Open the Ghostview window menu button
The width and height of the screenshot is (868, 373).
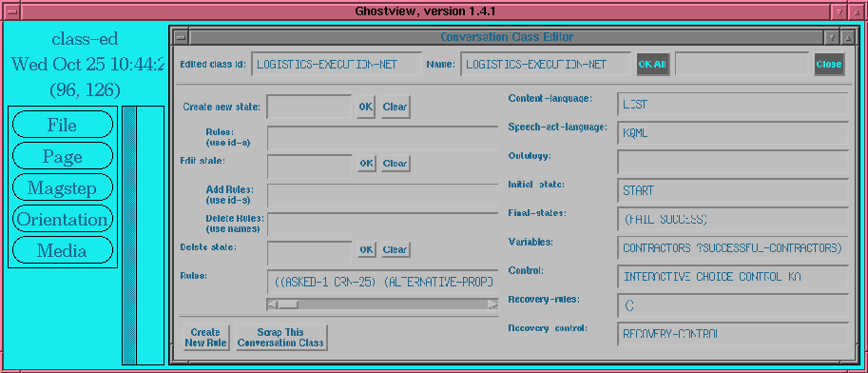coord(11,10)
